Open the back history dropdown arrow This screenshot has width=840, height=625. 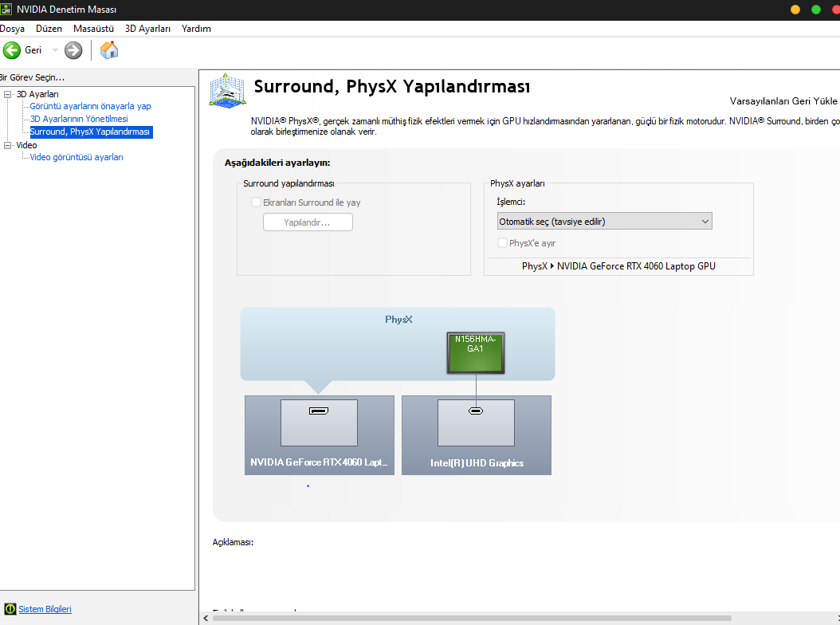click(55, 50)
